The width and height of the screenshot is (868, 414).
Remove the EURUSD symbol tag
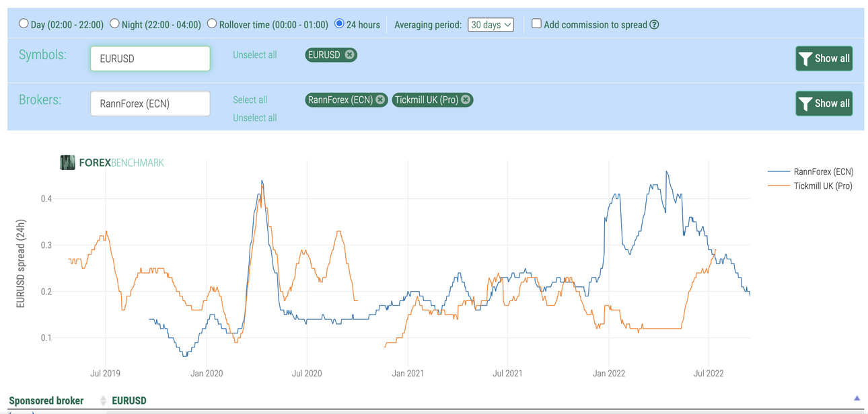coord(349,54)
